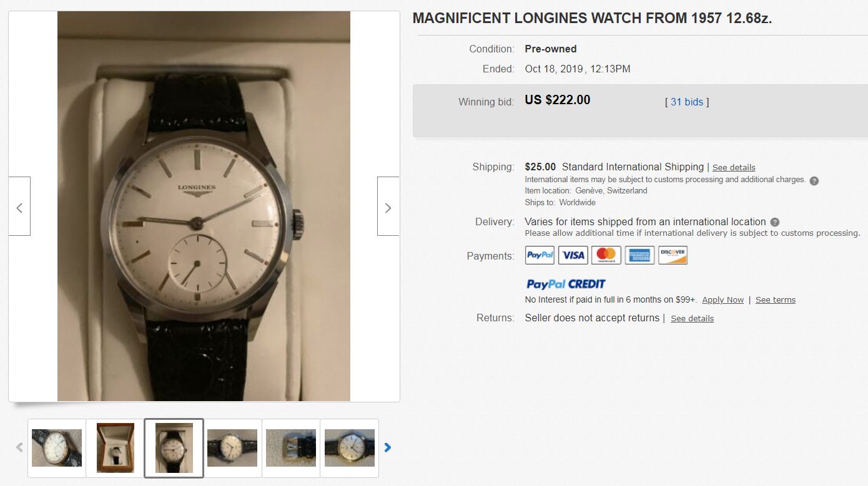
Task: Advance thumbnail strip with blue right chevron
Action: 387,447
